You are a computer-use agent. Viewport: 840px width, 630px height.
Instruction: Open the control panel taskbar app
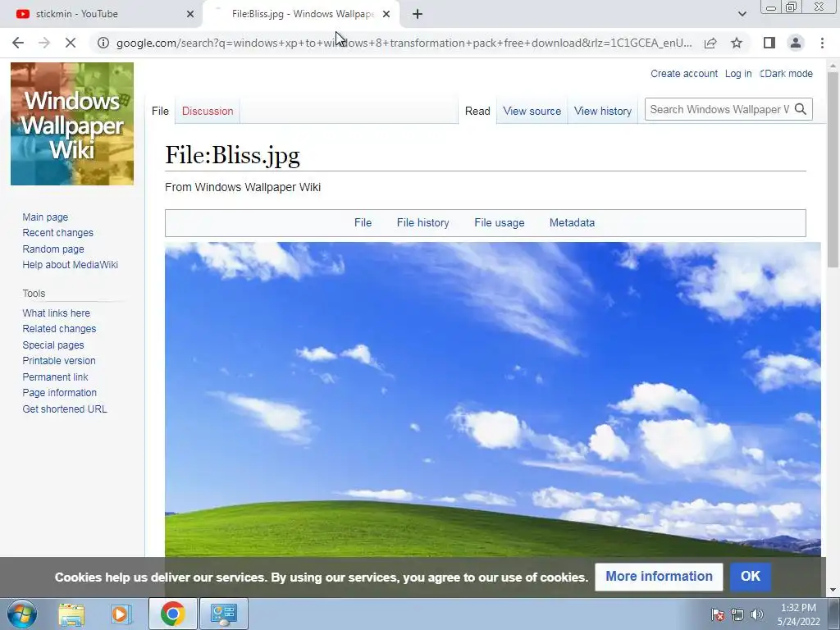(x=223, y=614)
